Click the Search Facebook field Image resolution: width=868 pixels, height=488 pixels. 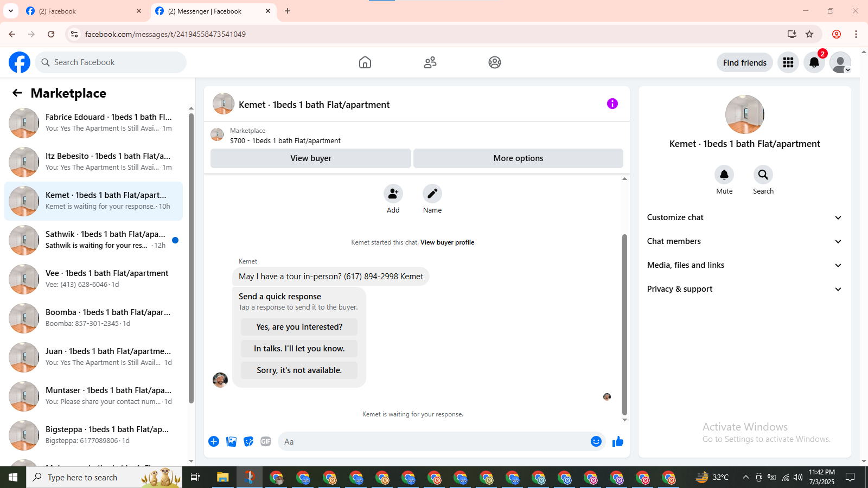pos(111,62)
